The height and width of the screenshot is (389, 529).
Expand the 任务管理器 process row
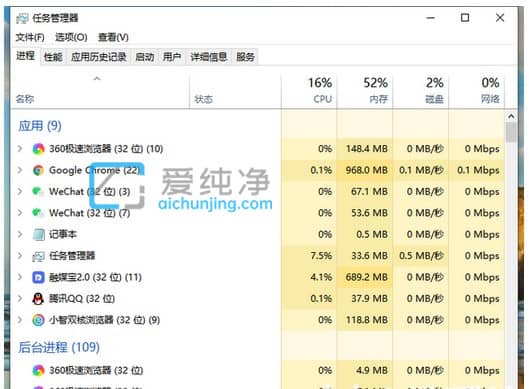[20, 256]
